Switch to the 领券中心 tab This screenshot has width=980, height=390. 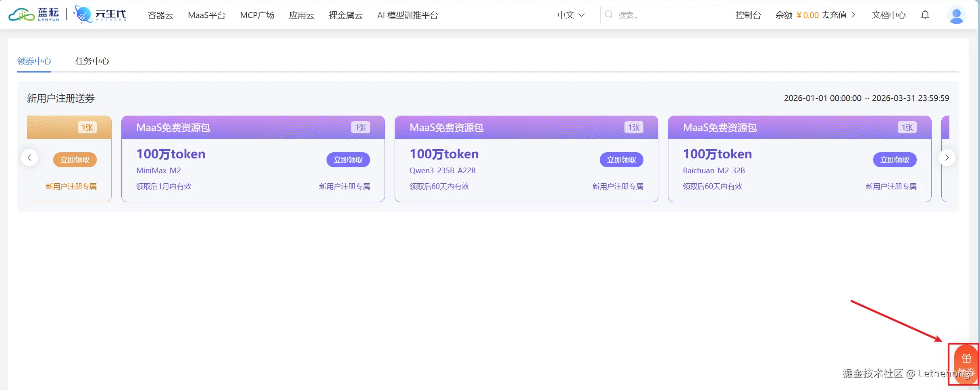coord(34,61)
